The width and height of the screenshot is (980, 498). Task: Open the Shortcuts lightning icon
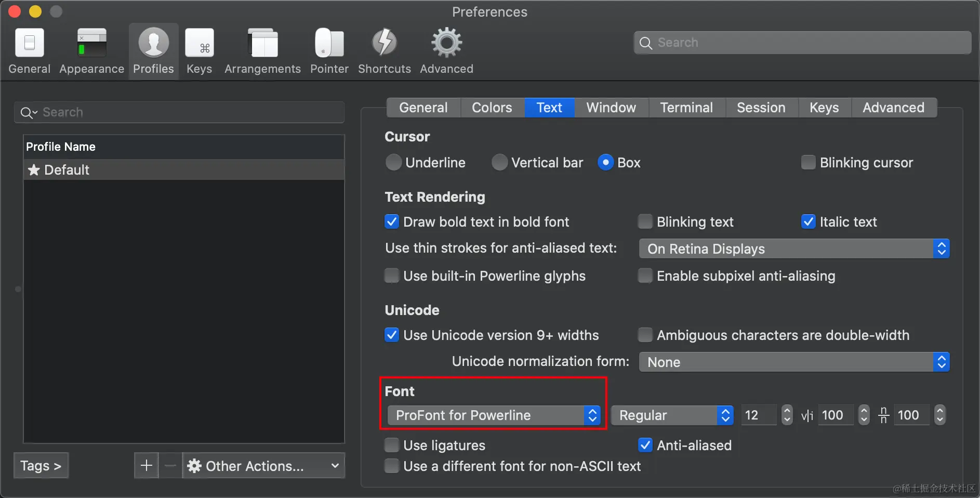point(385,44)
